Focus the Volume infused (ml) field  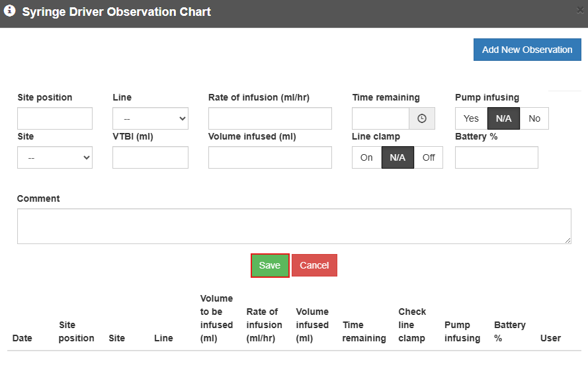[270, 157]
